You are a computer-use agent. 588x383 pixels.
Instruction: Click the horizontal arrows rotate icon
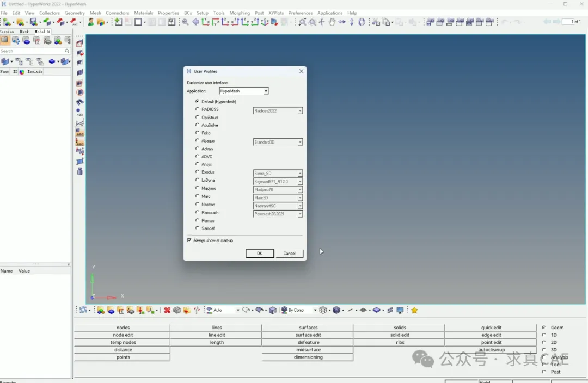pyautogui.click(x=341, y=22)
